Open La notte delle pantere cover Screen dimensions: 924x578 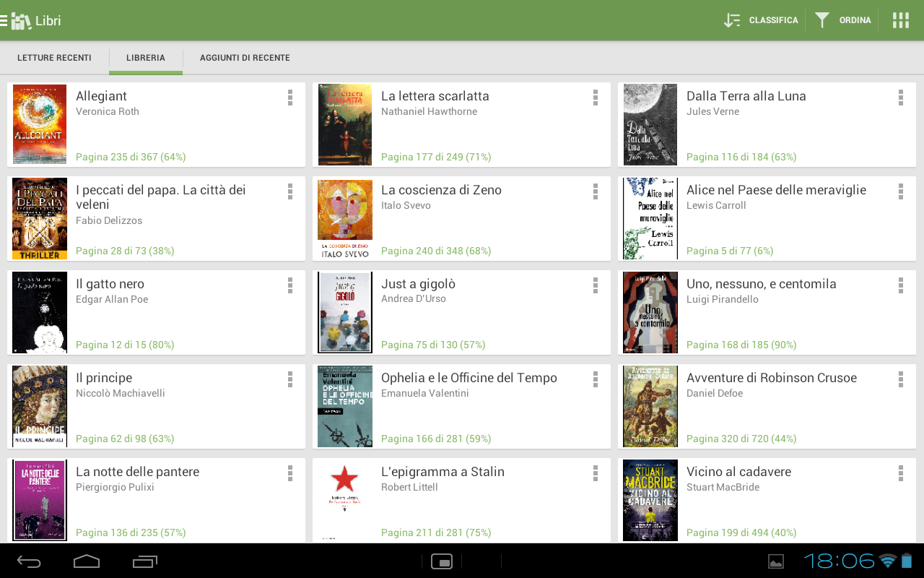40,500
